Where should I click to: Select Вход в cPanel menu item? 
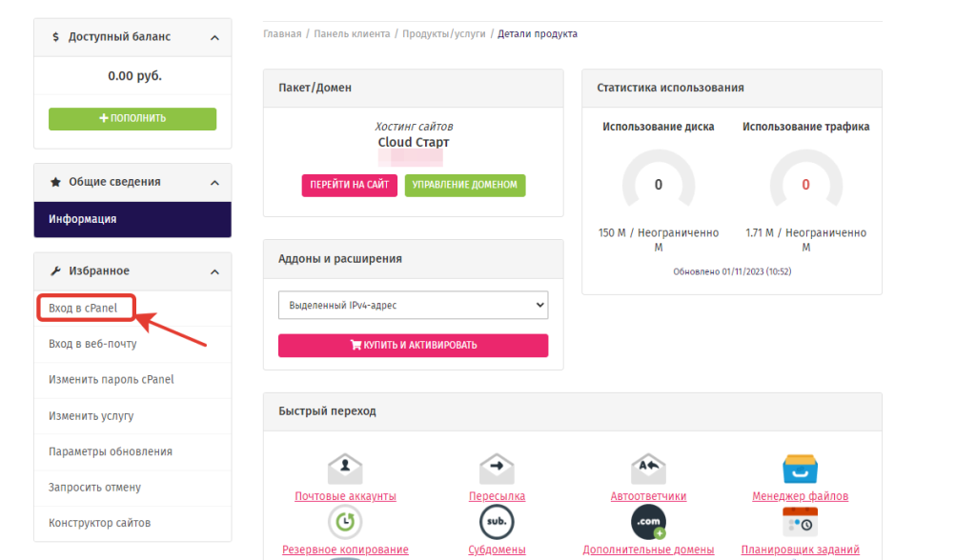pos(83,308)
